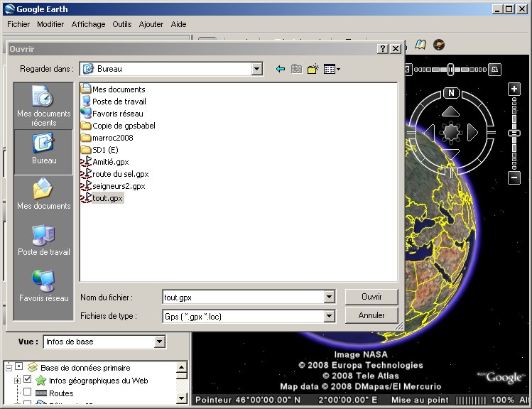
Task: Go to Poste de travail in the sidebar
Action: pos(44,240)
